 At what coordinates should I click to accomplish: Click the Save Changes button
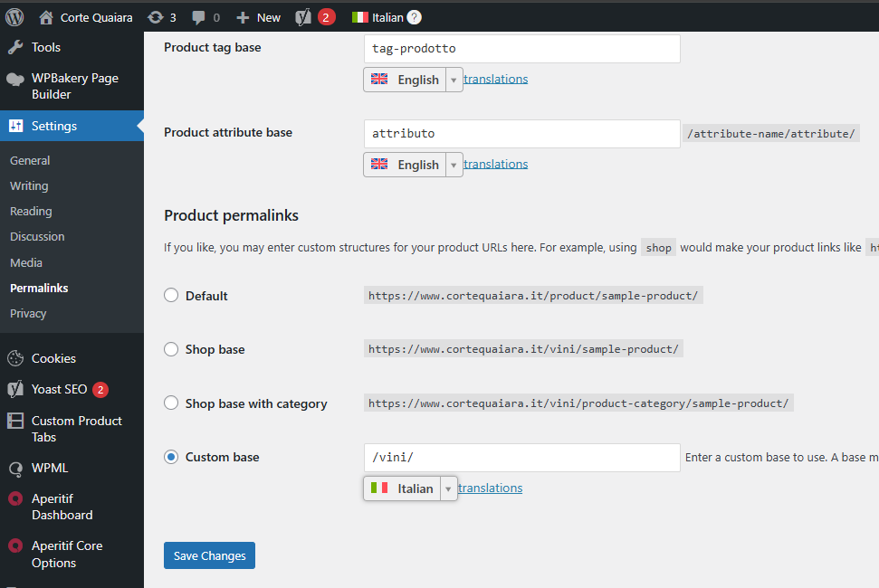[x=209, y=555]
